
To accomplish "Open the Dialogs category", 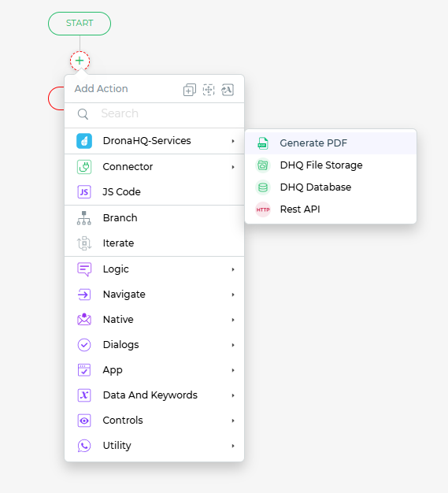I will click(x=154, y=345).
